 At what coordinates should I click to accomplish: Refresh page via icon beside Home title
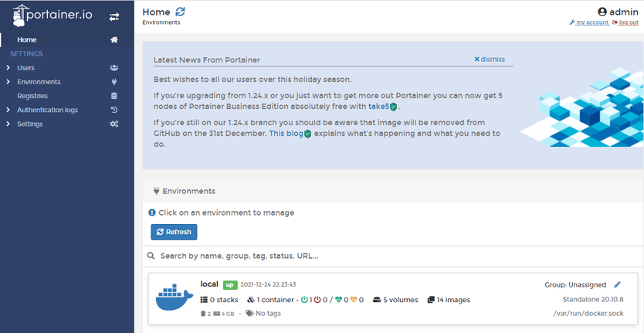pyautogui.click(x=180, y=12)
